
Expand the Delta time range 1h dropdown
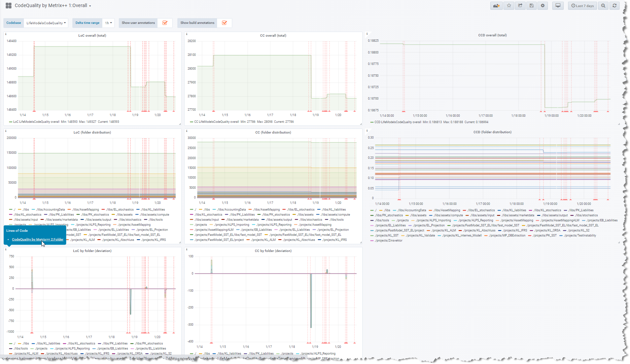click(108, 23)
